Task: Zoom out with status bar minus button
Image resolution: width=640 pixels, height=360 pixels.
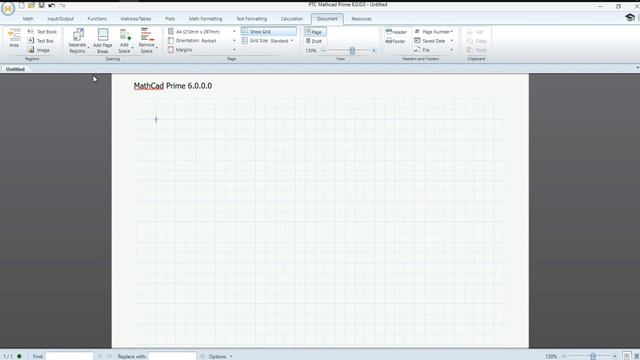Action: [x=564, y=356]
